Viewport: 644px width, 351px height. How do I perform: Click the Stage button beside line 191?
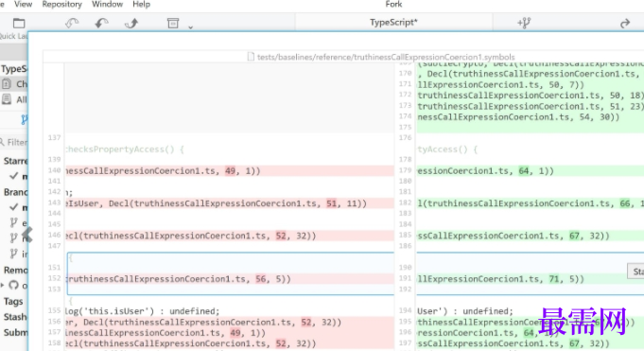pyautogui.click(x=635, y=272)
